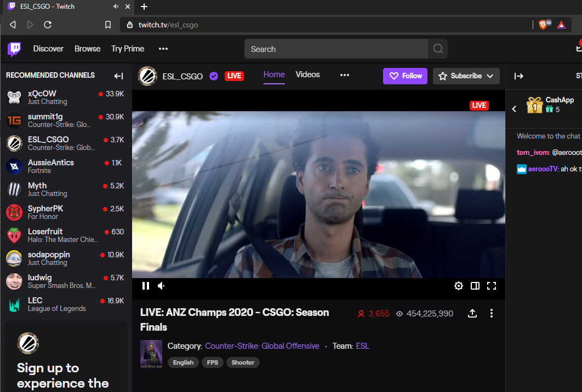Click the verified badge next to ESL_CSGO

tap(213, 76)
